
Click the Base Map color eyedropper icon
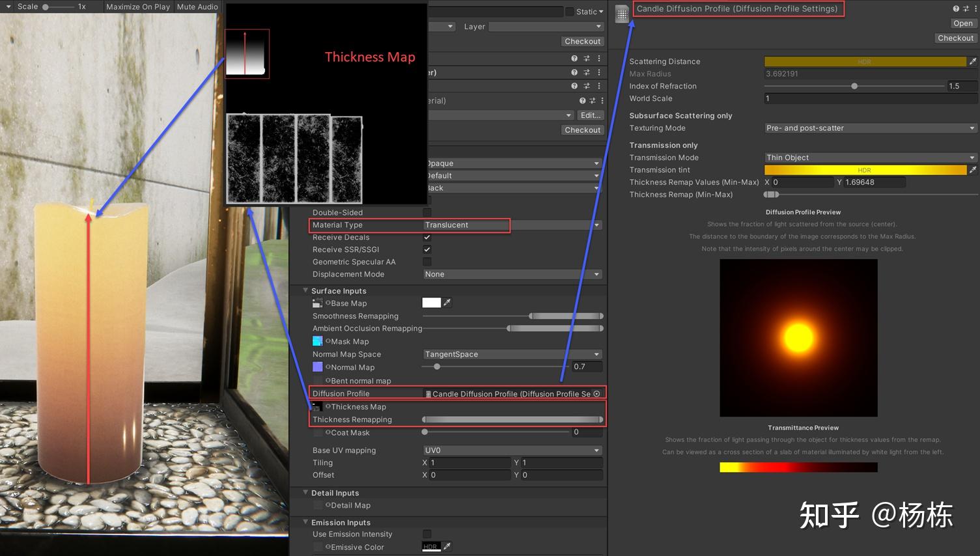(447, 303)
